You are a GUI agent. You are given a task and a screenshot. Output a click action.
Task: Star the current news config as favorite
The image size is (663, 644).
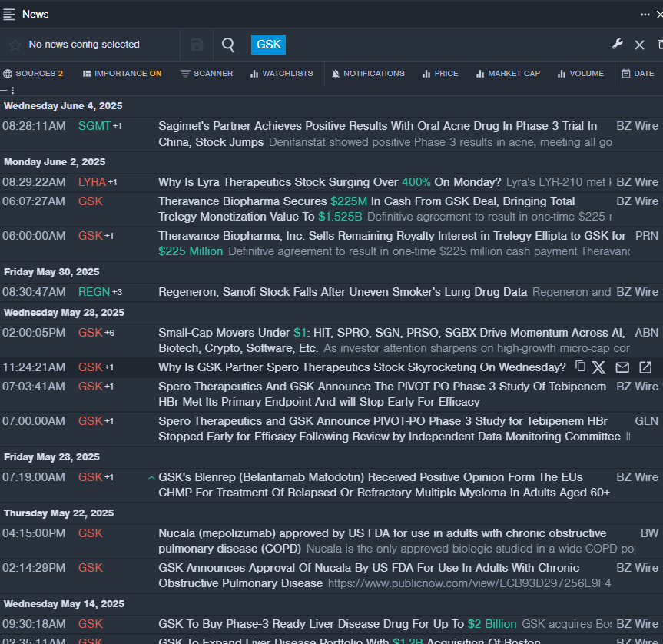15,45
